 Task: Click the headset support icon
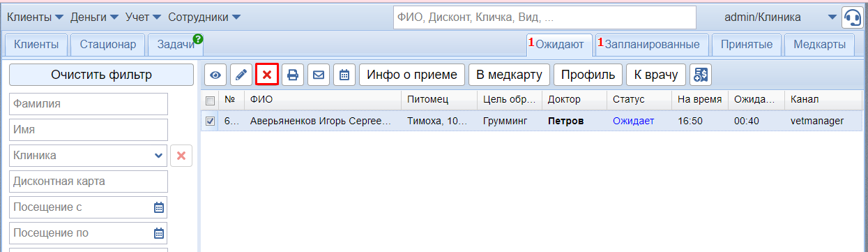click(852, 17)
